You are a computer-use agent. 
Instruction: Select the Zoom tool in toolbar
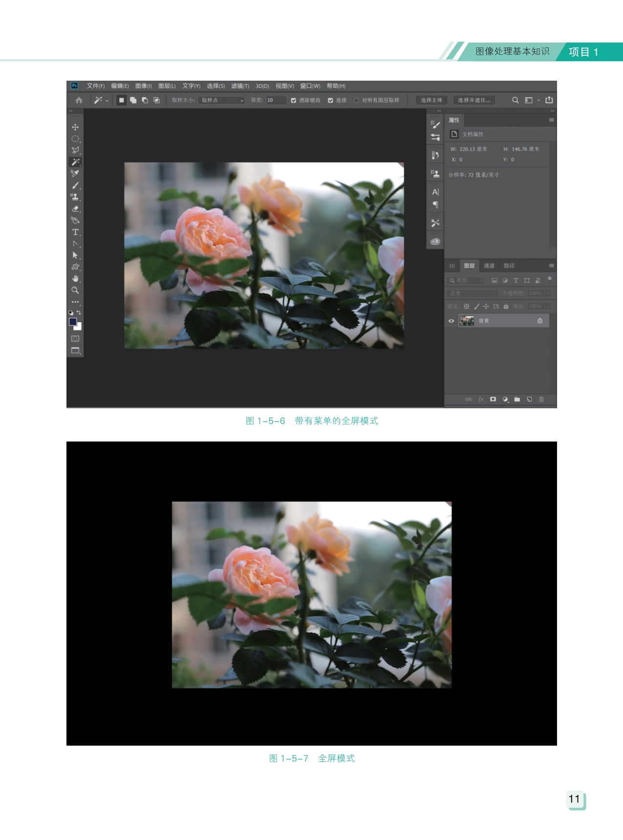coord(75,290)
